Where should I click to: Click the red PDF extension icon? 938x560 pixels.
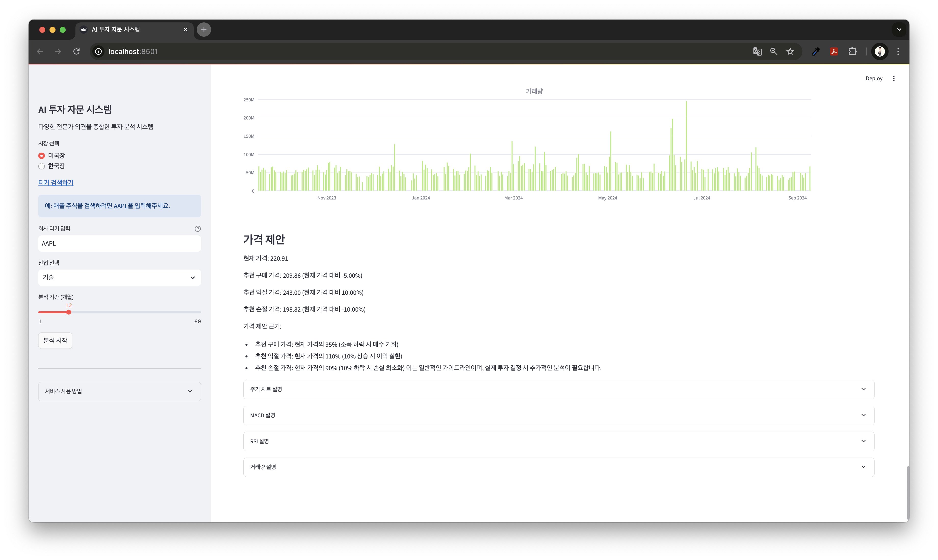[834, 51]
